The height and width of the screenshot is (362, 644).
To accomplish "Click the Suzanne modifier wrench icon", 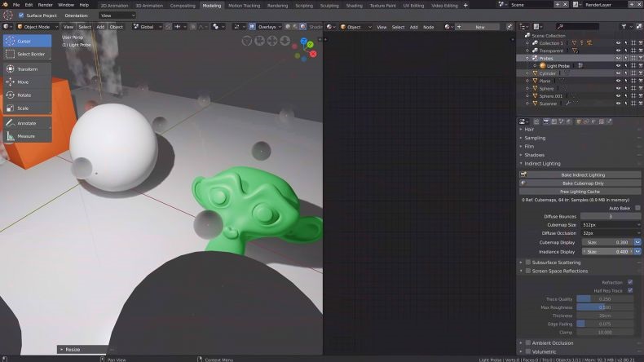I will tap(567, 104).
